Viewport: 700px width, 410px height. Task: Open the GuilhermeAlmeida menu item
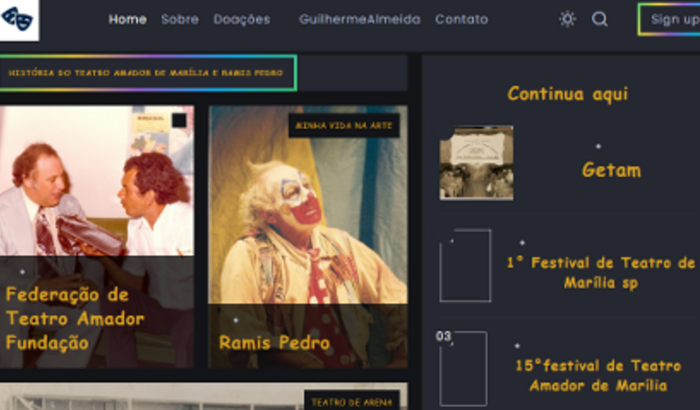click(360, 19)
